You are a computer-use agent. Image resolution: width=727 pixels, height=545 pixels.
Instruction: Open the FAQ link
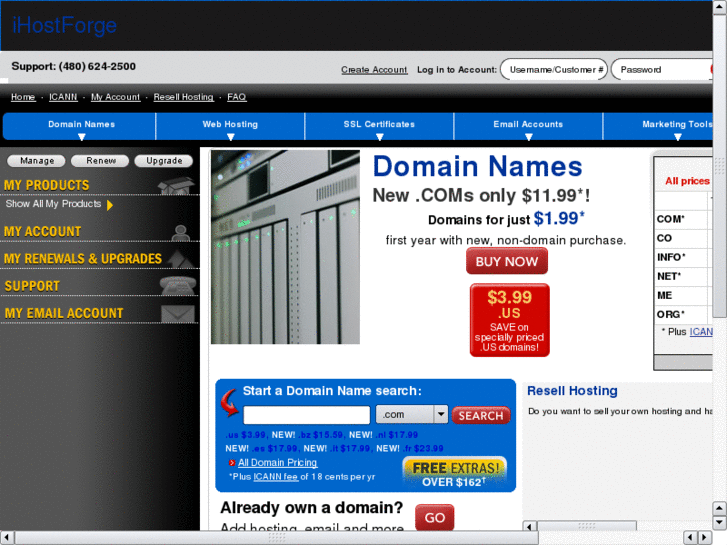[236, 97]
